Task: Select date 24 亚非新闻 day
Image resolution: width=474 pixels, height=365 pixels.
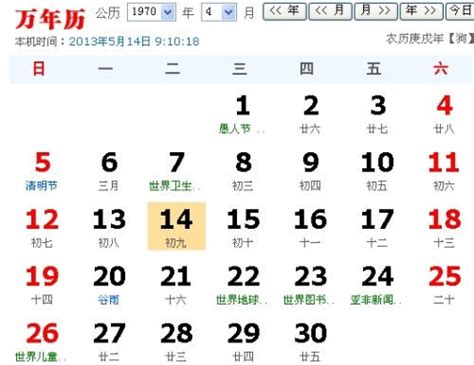Action: pyautogui.click(x=377, y=285)
